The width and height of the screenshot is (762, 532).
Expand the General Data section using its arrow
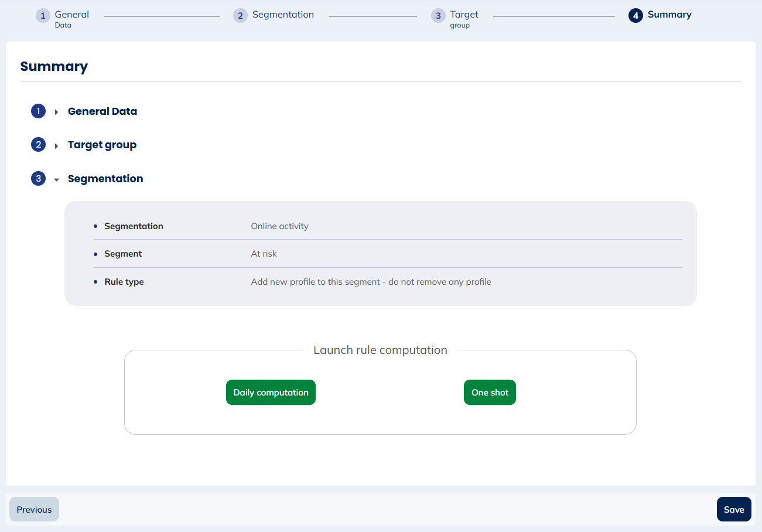pyautogui.click(x=56, y=112)
